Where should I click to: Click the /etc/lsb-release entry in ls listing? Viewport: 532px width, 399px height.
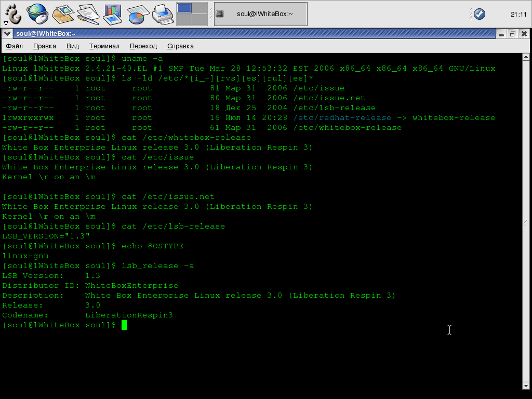click(335, 108)
